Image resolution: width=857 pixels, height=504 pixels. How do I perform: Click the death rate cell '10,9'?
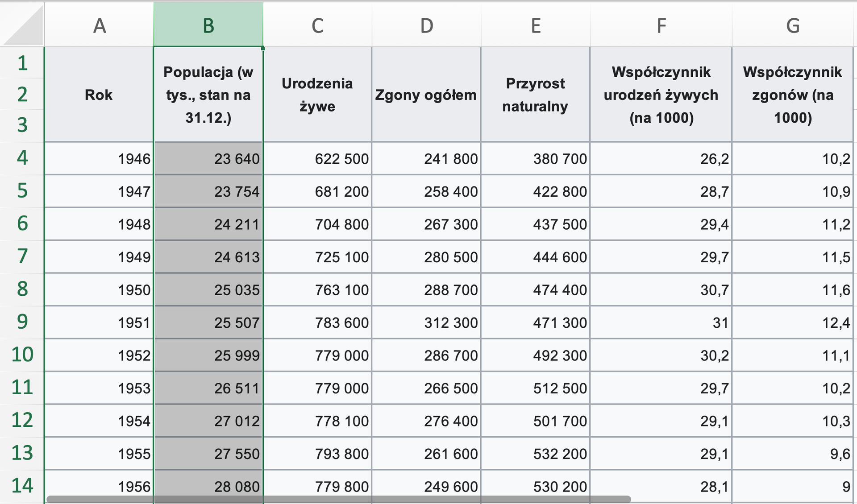[793, 191]
